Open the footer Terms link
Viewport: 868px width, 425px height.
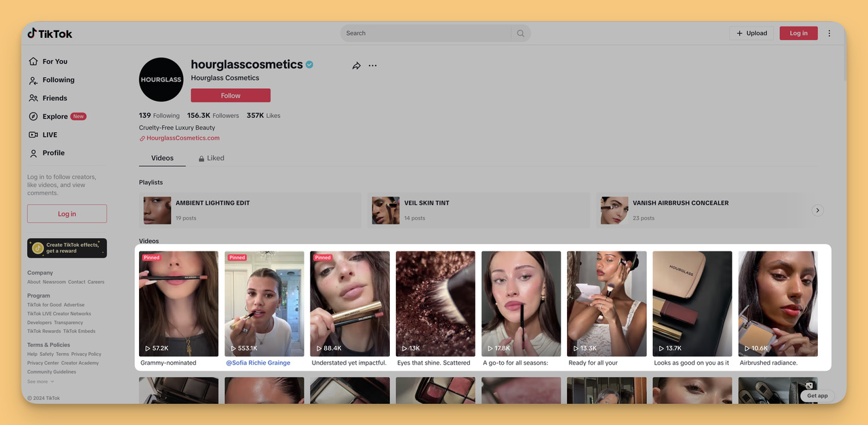(62, 354)
